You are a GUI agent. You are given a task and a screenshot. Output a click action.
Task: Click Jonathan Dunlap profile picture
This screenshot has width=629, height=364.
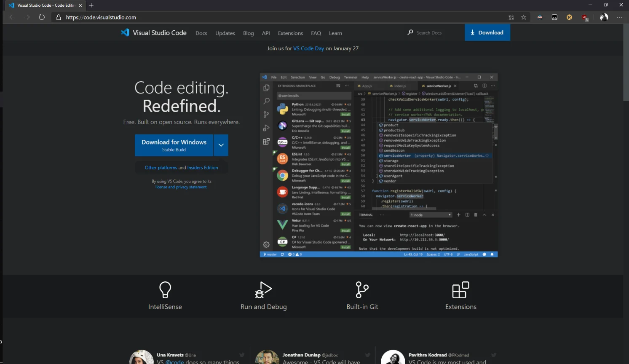267,357
